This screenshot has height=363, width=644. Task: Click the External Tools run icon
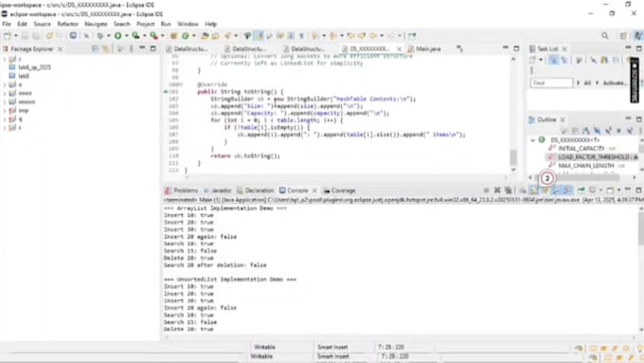coord(154,36)
